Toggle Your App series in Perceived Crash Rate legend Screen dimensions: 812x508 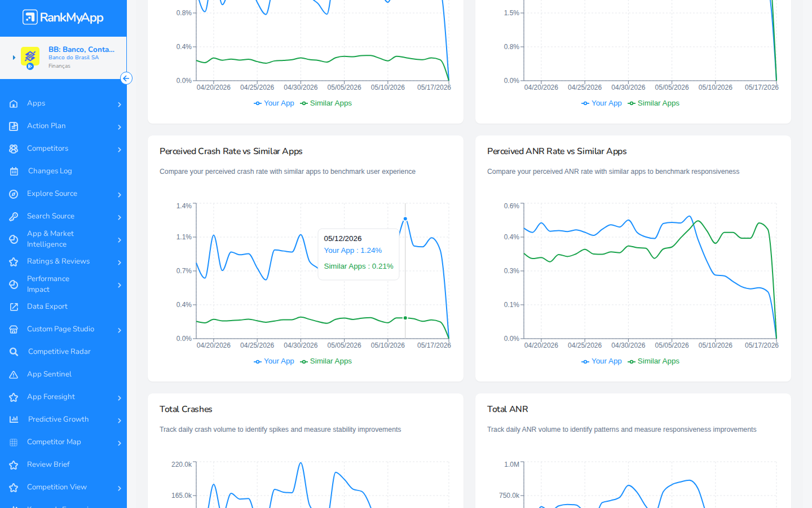coord(274,361)
